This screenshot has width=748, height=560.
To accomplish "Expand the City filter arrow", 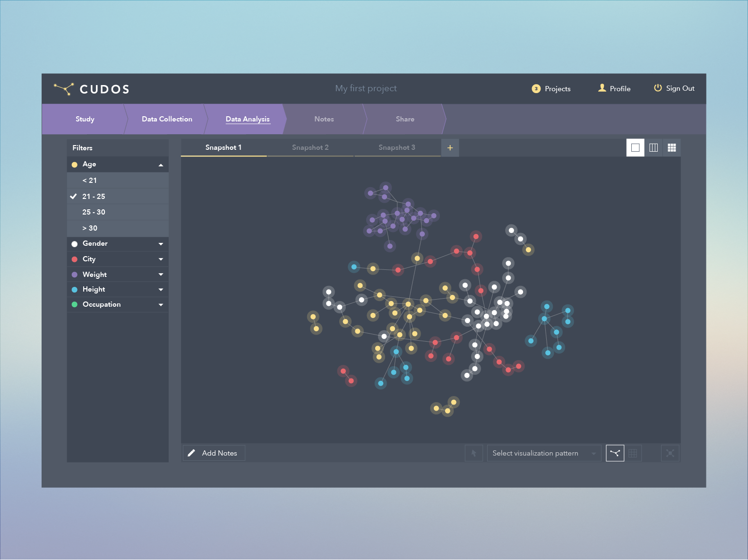I will (161, 259).
